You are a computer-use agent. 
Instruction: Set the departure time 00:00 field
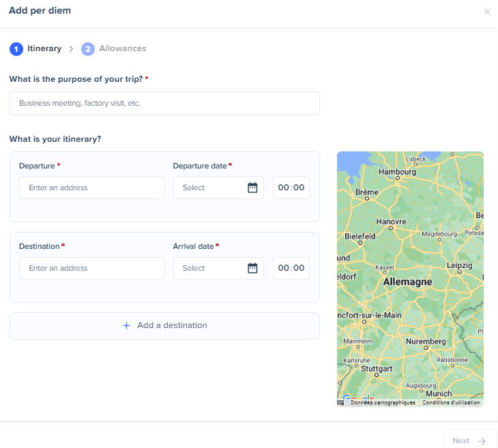pos(291,188)
